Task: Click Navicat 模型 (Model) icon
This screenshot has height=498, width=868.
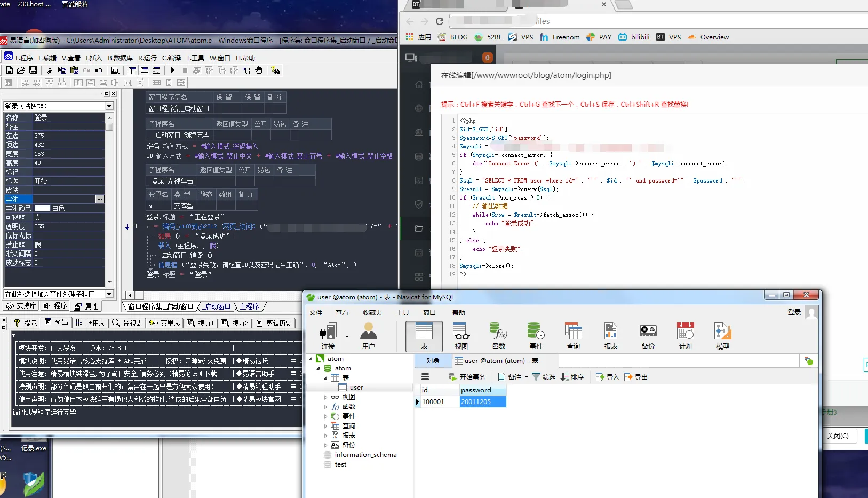Action: 722,336
